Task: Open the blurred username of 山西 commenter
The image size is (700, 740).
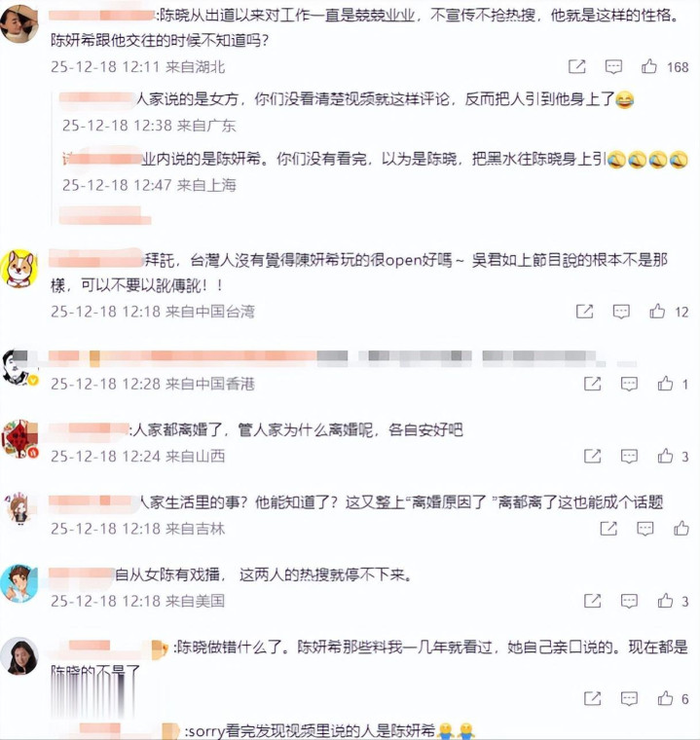Action: 89,429
